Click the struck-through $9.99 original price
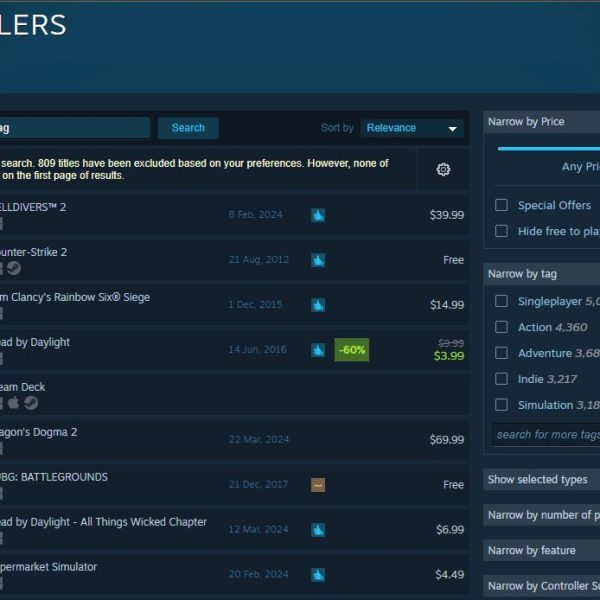The width and height of the screenshot is (600, 600). (451, 343)
